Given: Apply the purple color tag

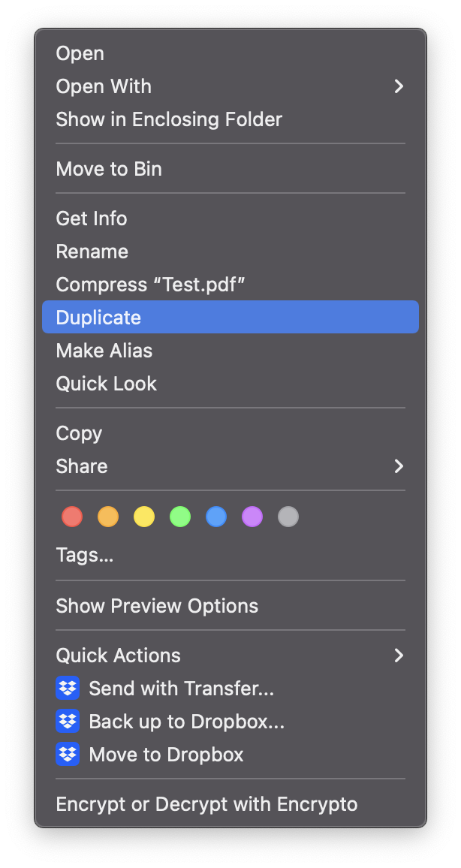Looking at the screenshot, I should [252, 517].
